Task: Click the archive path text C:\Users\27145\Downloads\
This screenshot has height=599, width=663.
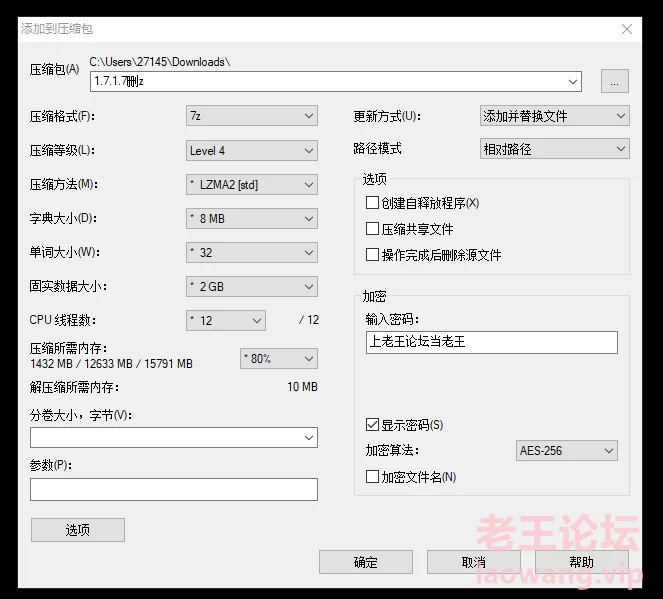Action: click(x=160, y=62)
